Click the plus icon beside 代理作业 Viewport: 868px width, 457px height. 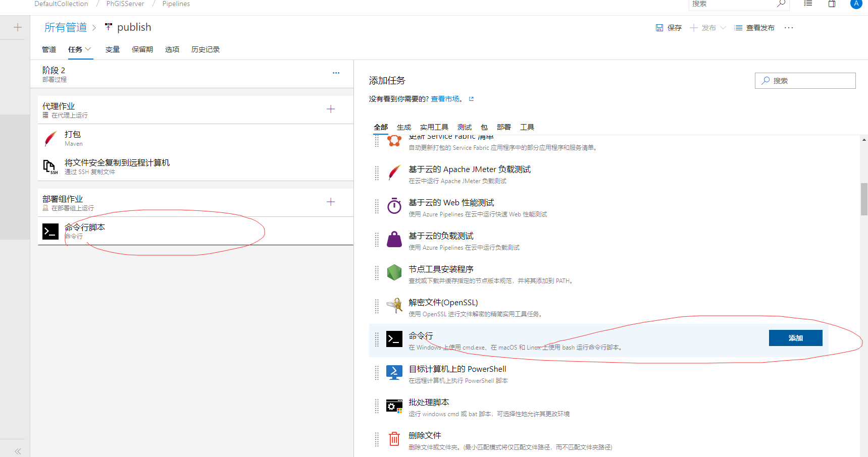point(331,109)
